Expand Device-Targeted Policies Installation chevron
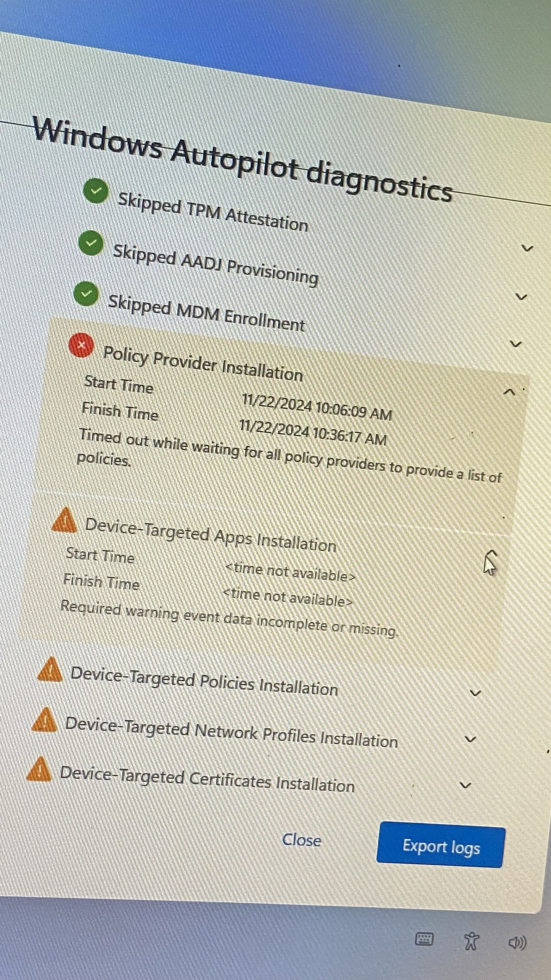This screenshot has width=551, height=980. click(x=475, y=693)
